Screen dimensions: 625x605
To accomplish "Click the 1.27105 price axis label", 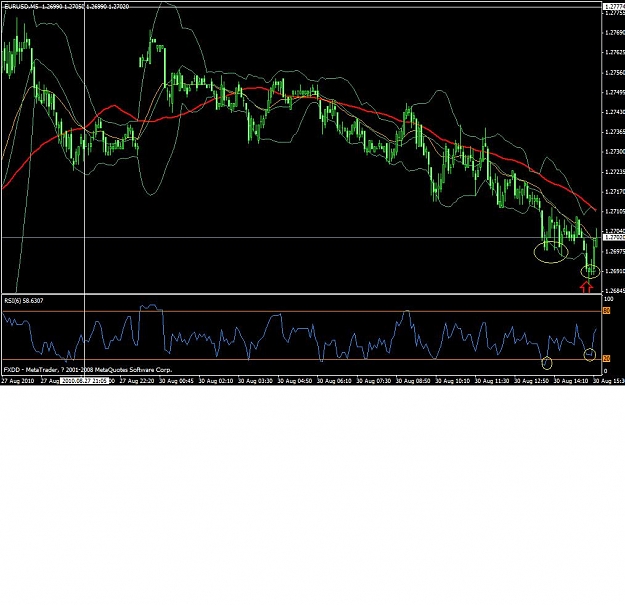I will click(615, 211).
